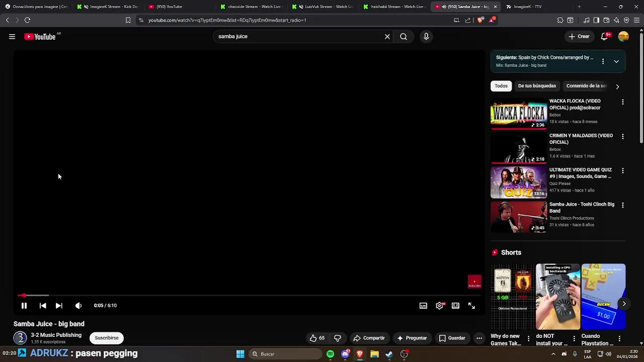Switch to theater mode

click(x=455, y=306)
